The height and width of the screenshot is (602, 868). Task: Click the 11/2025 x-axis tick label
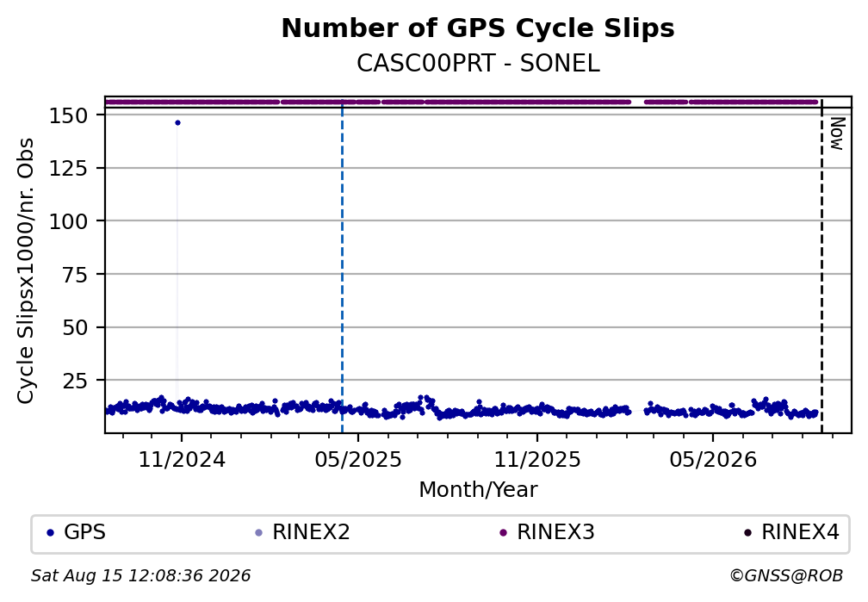pos(537,460)
